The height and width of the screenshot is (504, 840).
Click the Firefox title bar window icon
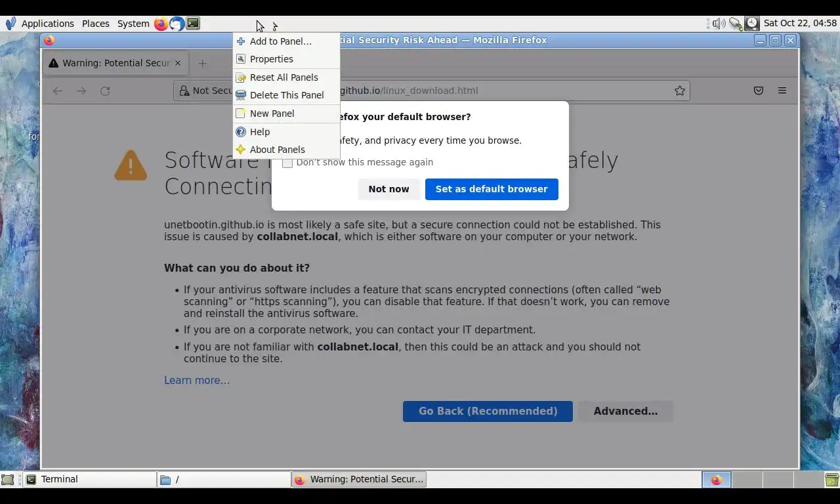click(49, 40)
